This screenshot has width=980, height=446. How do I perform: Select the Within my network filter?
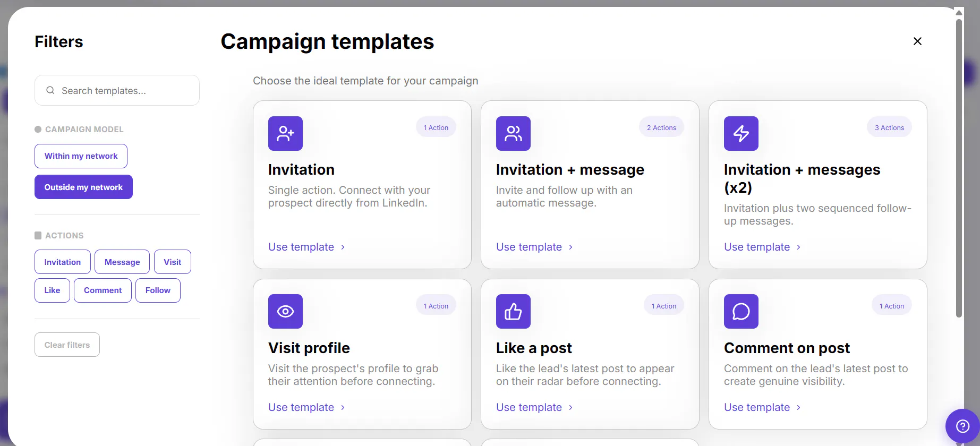point(81,156)
